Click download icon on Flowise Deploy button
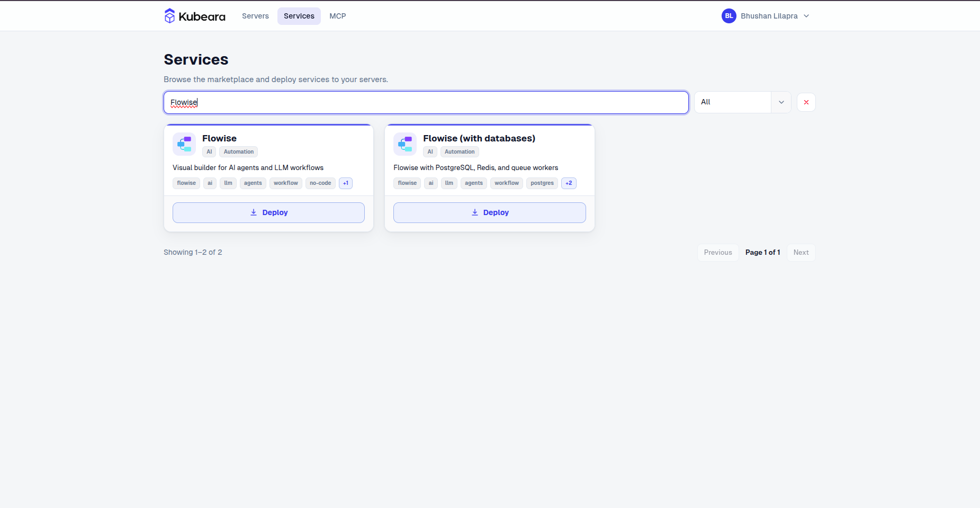Image resolution: width=980 pixels, height=508 pixels. pos(254,212)
